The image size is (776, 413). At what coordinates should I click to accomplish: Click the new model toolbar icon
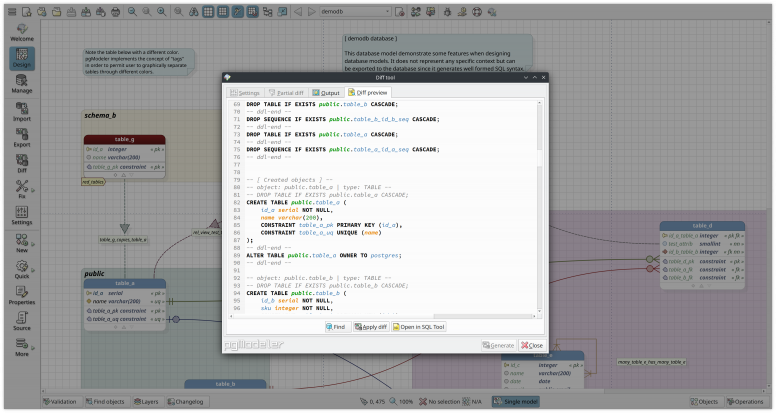click(27, 11)
